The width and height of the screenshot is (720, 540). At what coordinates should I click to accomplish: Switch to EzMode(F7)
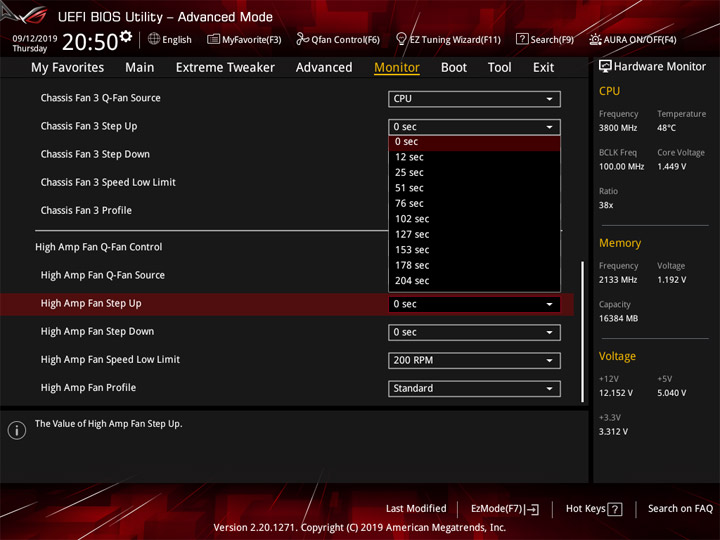tap(505, 509)
